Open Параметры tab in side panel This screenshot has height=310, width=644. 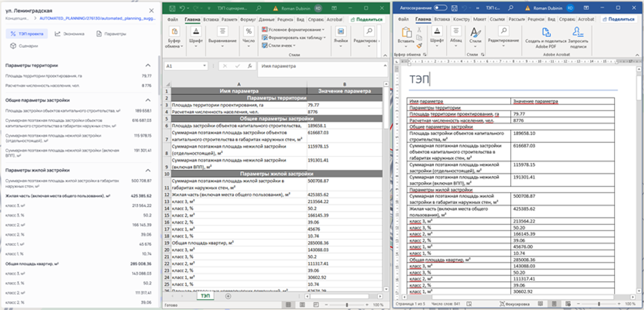[112, 34]
